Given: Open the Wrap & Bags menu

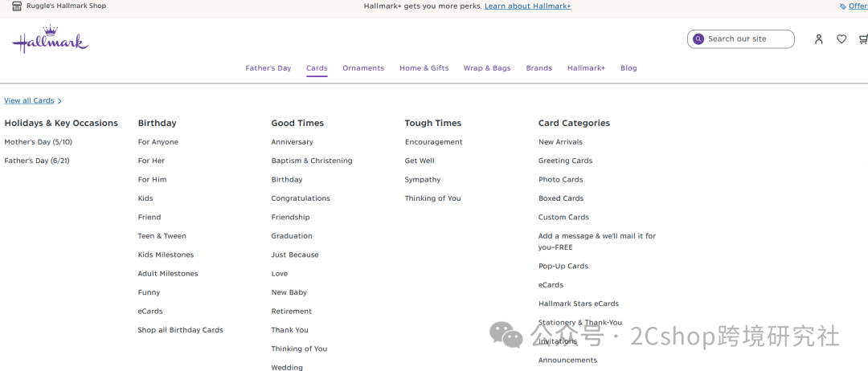Looking at the screenshot, I should pyautogui.click(x=487, y=68).
